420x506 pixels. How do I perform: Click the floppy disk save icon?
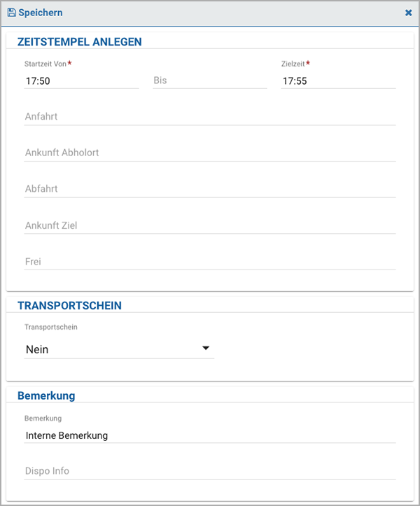pyautogui.click(x=12, y=13)
